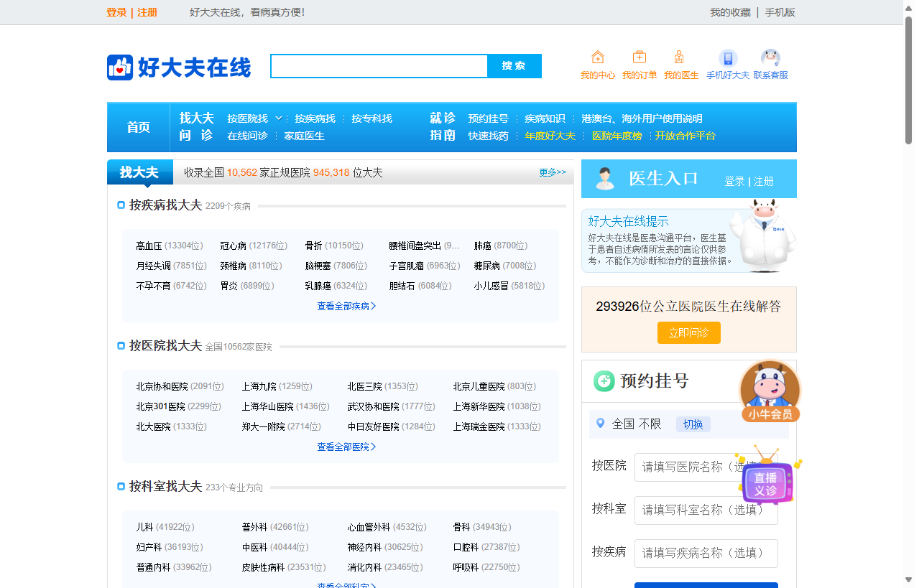Image resolution: width=914 pixels, height=588 pixels.
Task: Click the 联系客服 support icon
Action: click(770, 59)
